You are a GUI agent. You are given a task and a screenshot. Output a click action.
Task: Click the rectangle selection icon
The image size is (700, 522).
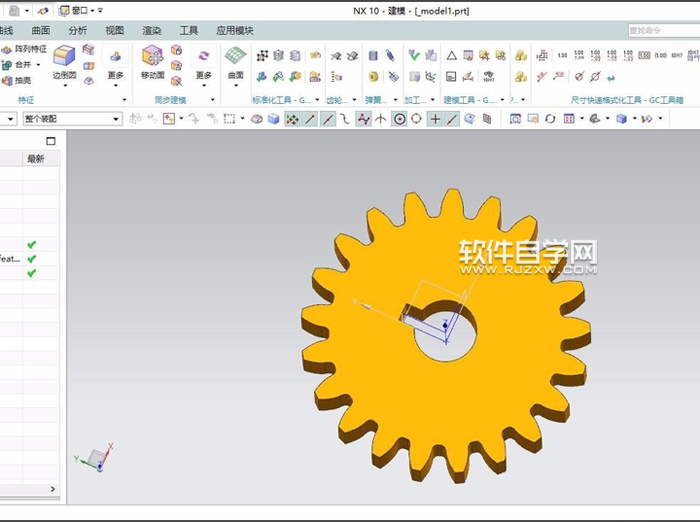tap(229, 119)
